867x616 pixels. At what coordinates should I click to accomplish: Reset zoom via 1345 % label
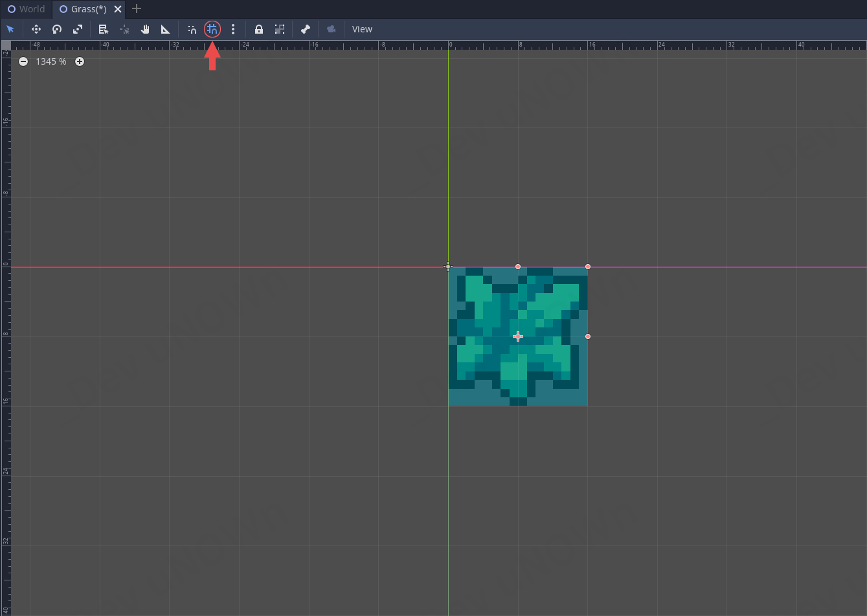51,61
